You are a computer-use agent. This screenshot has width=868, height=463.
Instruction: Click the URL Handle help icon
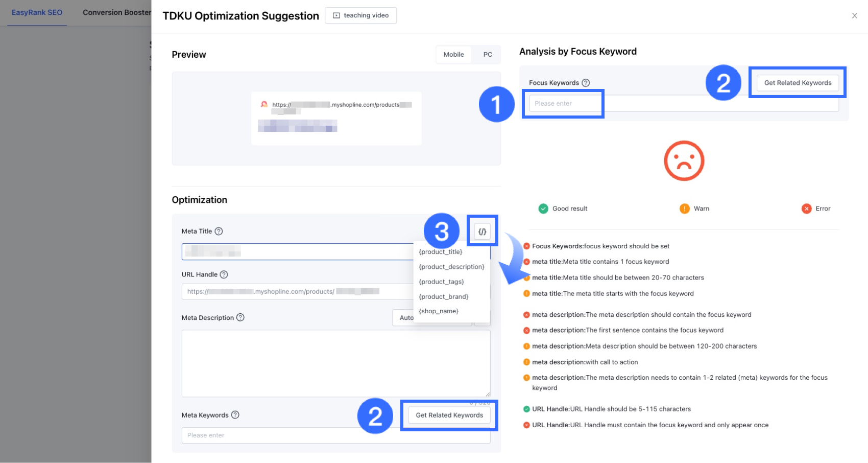pyautogui.click(x=224, y=274)
